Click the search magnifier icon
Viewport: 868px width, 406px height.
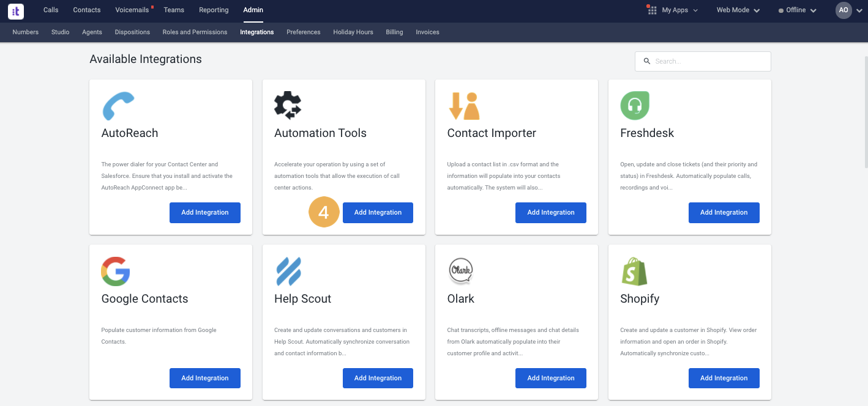click(x=646, y=61)
